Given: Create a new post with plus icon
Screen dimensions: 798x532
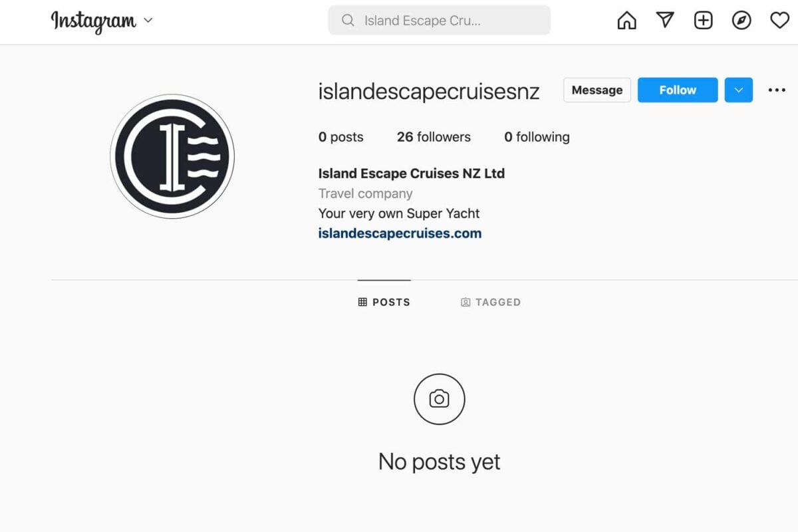Looking at the screenshot, I should click(703, 21).
